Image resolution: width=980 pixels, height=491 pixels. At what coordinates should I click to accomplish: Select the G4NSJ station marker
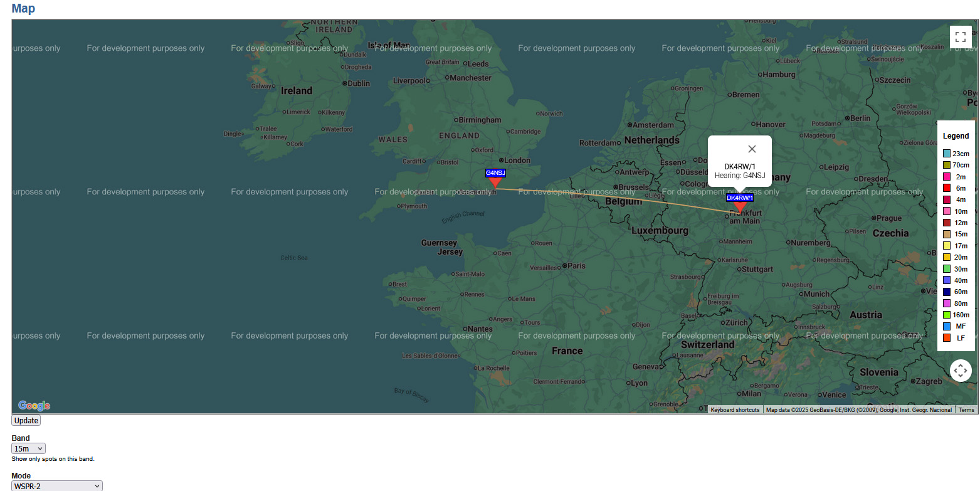(x=495, y=182)
